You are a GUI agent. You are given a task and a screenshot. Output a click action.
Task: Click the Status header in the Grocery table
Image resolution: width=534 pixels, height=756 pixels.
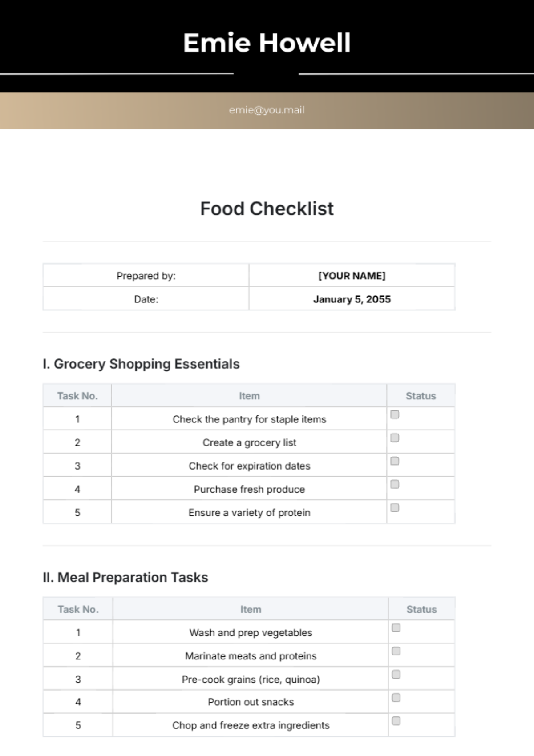coord(421,396)
